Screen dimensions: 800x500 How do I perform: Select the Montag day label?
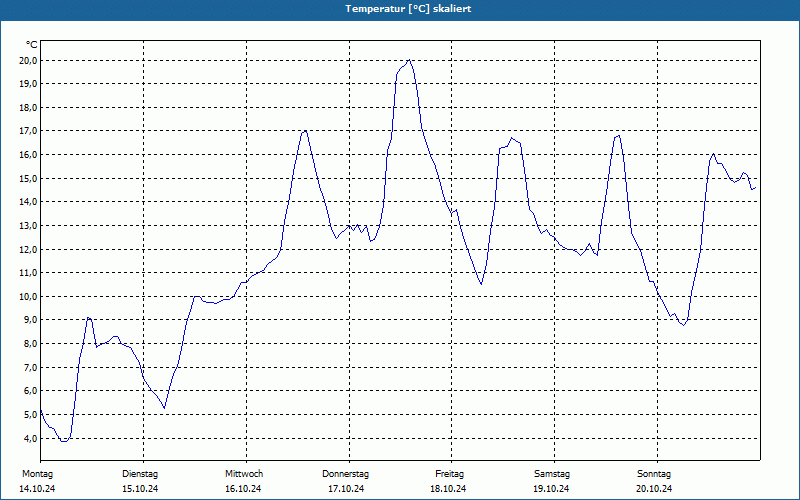pyautogui.click(x=37, y=474)
